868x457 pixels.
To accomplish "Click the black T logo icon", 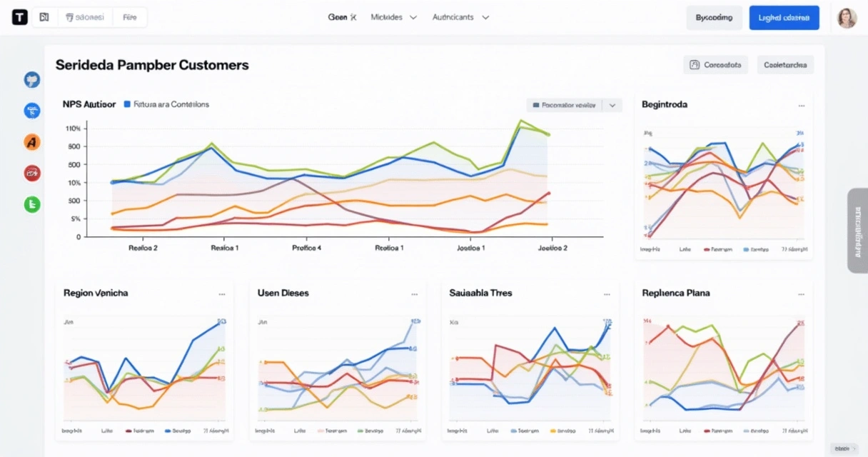I will coord(20,17).
